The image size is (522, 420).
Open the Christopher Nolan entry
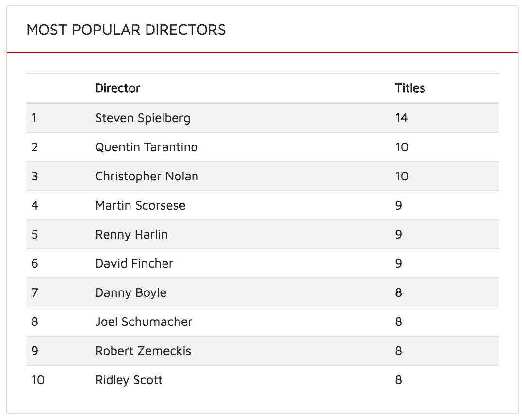coord(147,177)
